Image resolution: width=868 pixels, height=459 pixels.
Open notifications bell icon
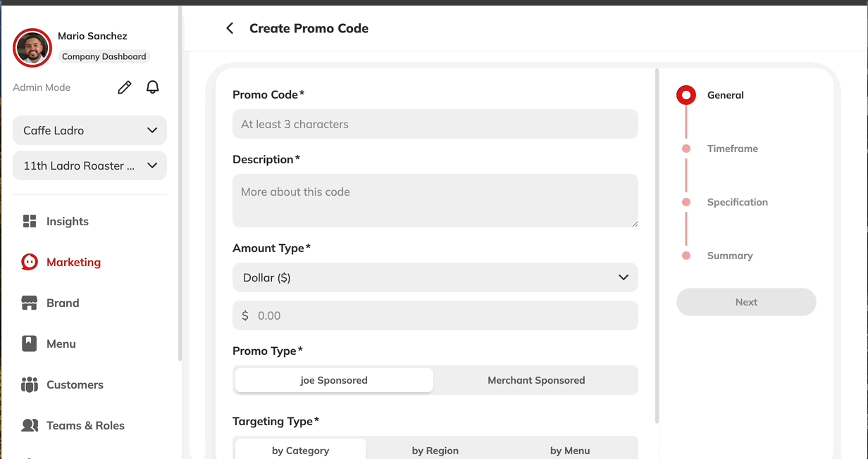point(152,87)
